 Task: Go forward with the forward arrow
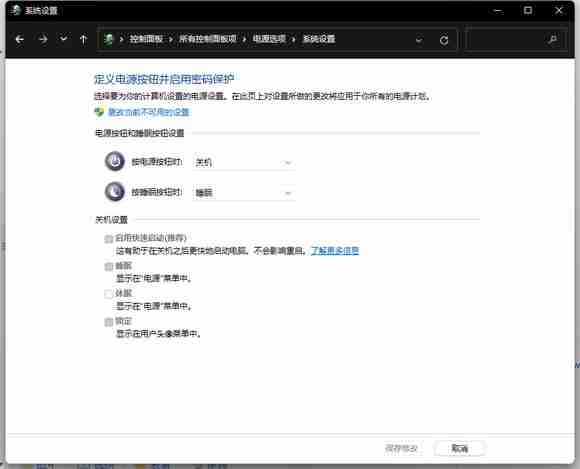[43, 39]
